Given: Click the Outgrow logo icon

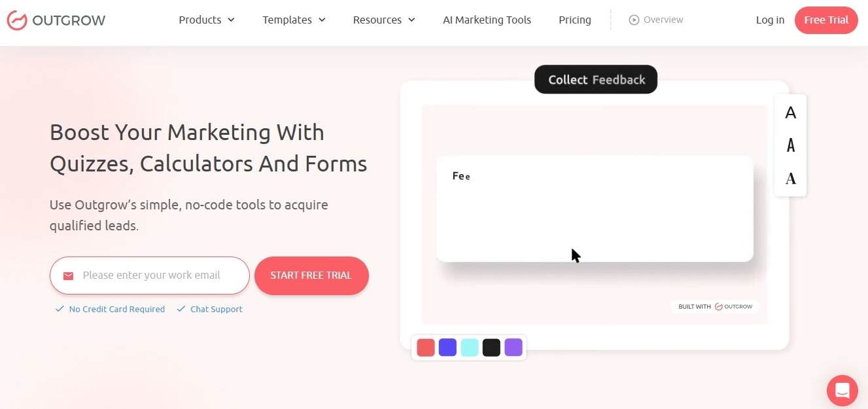Looking at the screenshot, I should [x=17, y=20].
